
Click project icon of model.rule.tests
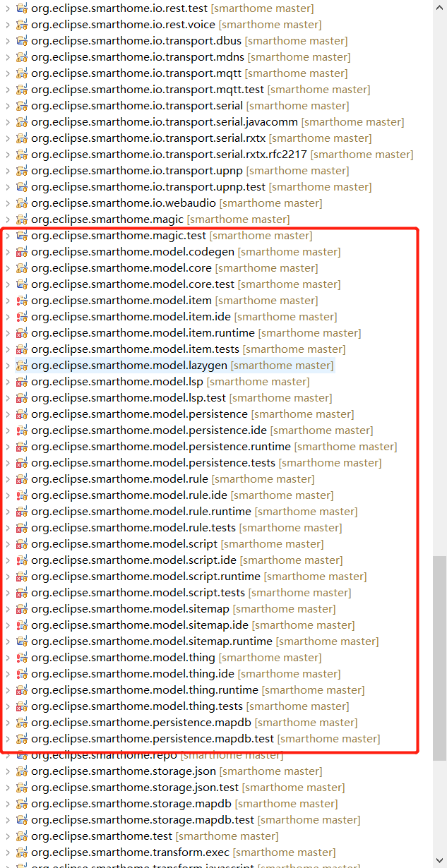[x=22, y=528]
